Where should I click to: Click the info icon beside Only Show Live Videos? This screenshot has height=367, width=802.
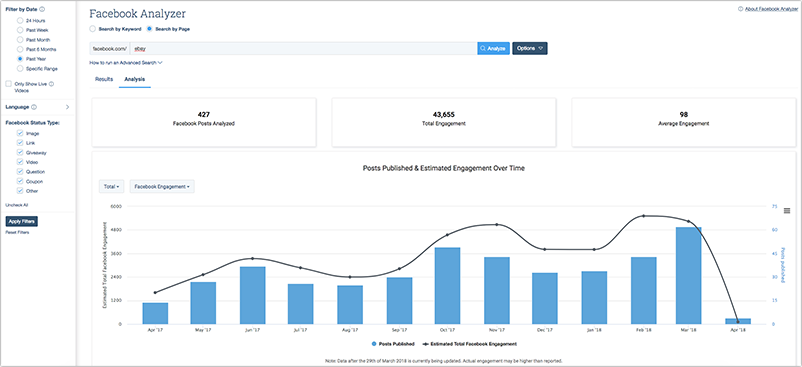click(51, 84)
